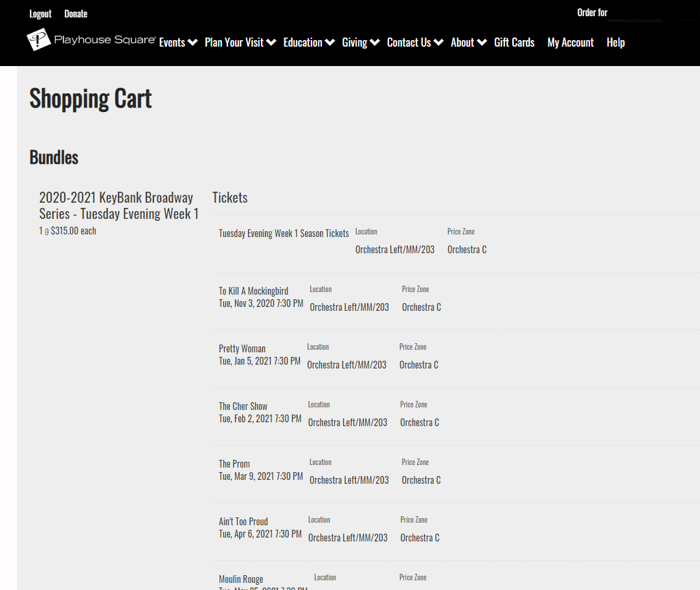Open the Giving menu
The width and height of the screenshot is (700, 590).
click(x=355, y=43)
